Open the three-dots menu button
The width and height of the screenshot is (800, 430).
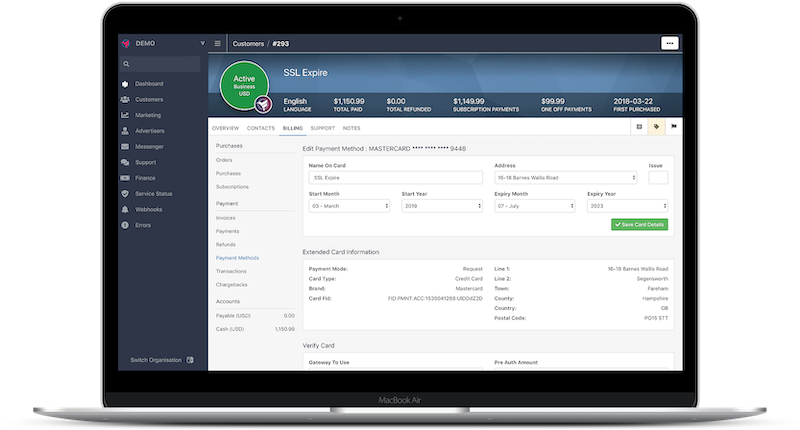coord(669,43)
